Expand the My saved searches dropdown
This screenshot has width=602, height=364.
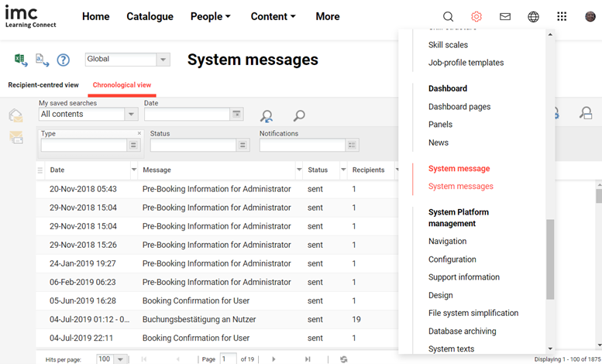click(x=131, y=115)
